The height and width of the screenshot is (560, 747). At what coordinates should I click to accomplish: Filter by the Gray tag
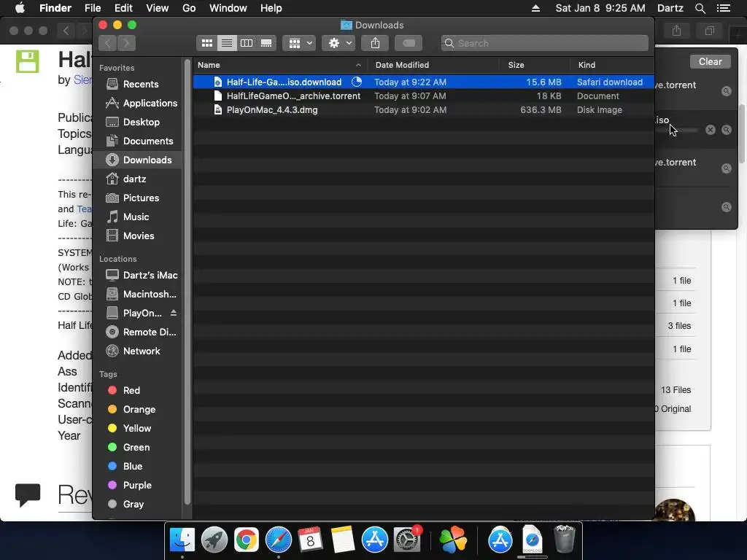[138, 505]
